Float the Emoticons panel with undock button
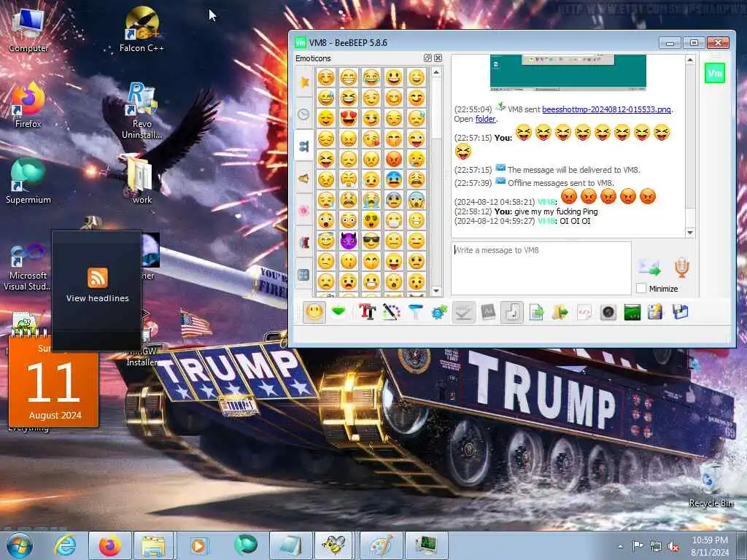 tap(427, 58)
